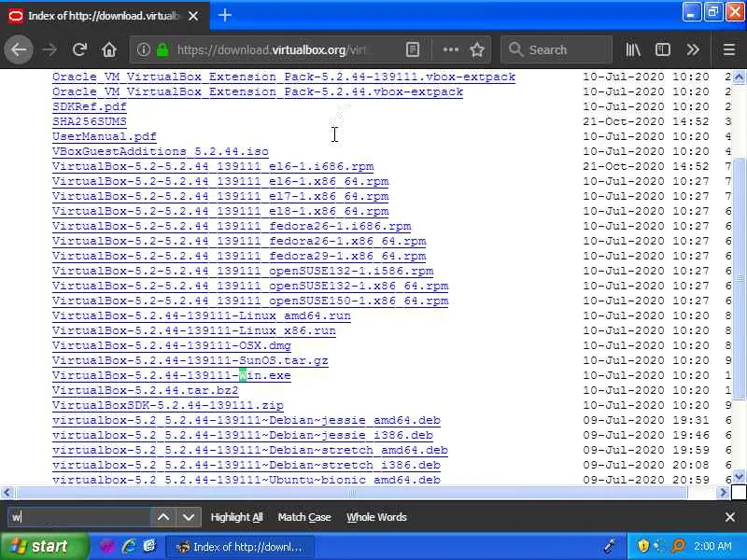Open the Firefox hamburger menu
This screenshot has height=560, width=747.
[729, 49]
